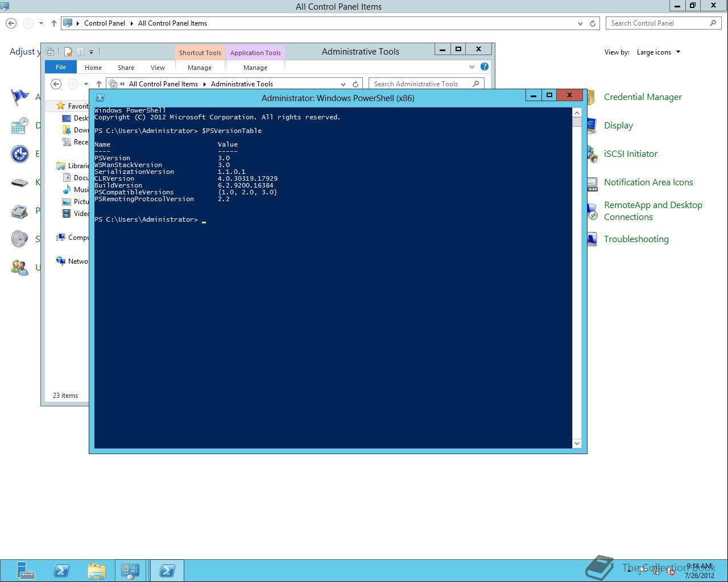Select PSVersion row text in PowerShell

tap(162, 158)
